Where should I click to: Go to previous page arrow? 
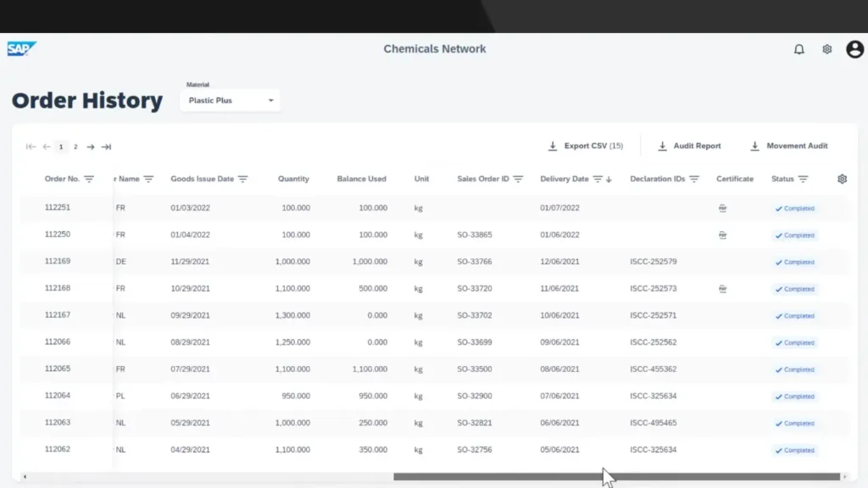47,147
